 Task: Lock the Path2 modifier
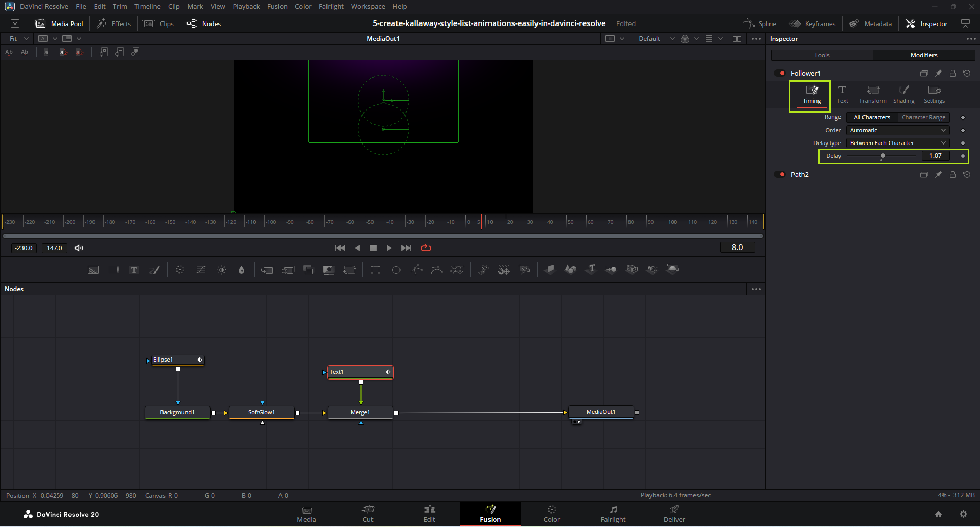coord(952,174)
